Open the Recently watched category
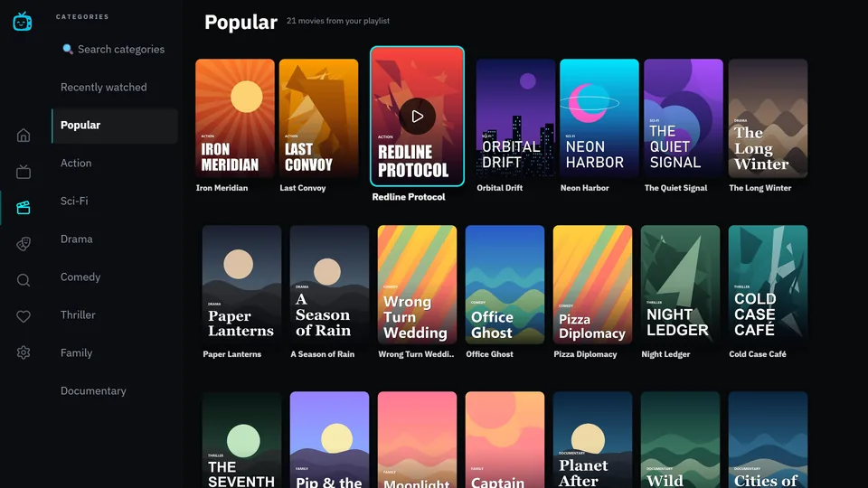The height and width of the screenshot is (488, 868). (115, 88)
